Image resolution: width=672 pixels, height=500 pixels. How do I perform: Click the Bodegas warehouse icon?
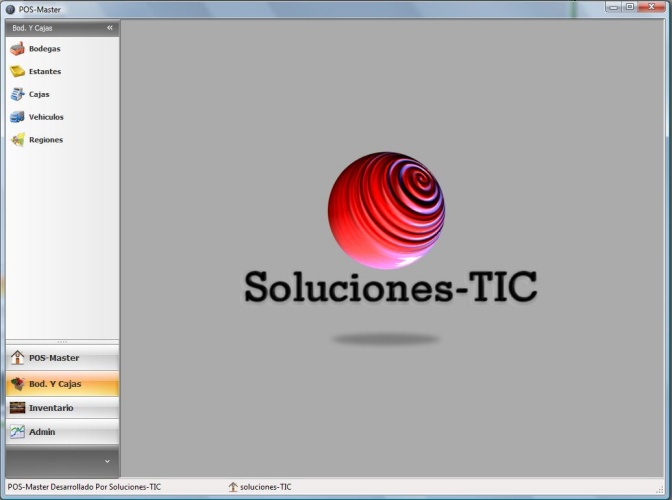pyautogui.click(x=18, y=48)
